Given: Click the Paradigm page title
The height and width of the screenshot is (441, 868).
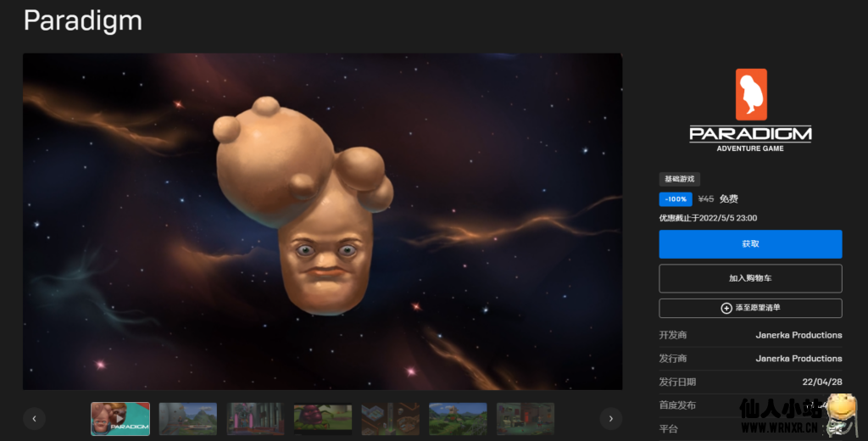Looking at the screenshot, I should tap(82, 21).
